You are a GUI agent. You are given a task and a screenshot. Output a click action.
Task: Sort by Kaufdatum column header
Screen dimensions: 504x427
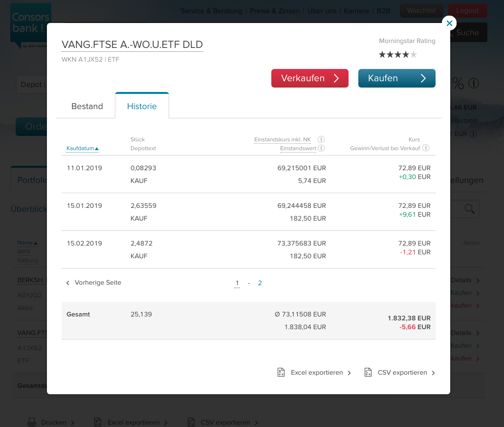coord(82,148)
